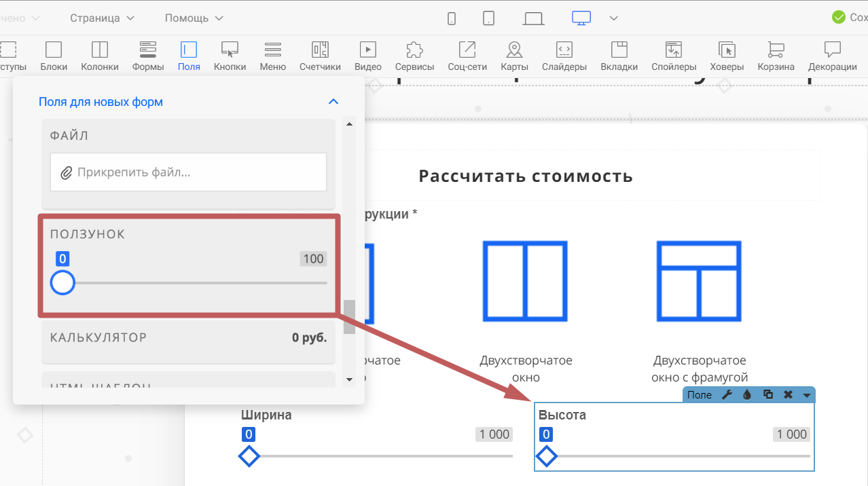Image resolution: width=868 pixels, height=486 pixels.
Task: Switch to laptop preview mode
Action: [x=534, y=18]
